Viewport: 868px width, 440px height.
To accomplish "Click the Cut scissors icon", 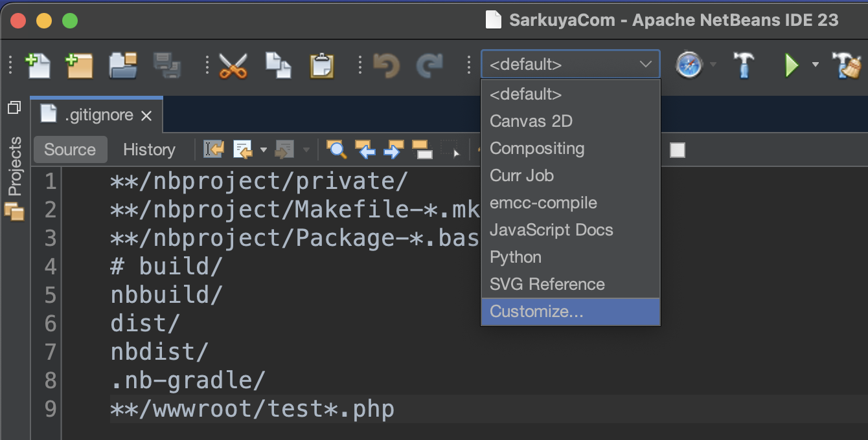I will click(233, 65).
